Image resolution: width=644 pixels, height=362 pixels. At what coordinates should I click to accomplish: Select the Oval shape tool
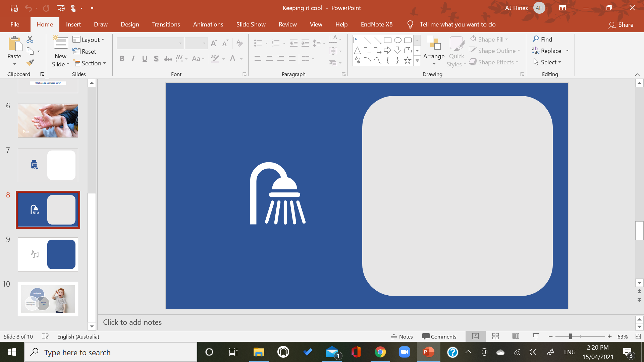coord(398,40)
